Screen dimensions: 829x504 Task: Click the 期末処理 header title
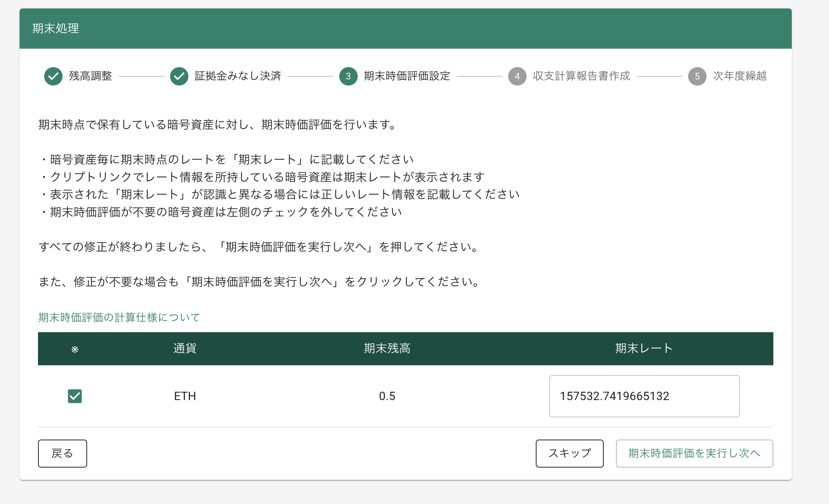pyautogui.click(x=56, y=28)
